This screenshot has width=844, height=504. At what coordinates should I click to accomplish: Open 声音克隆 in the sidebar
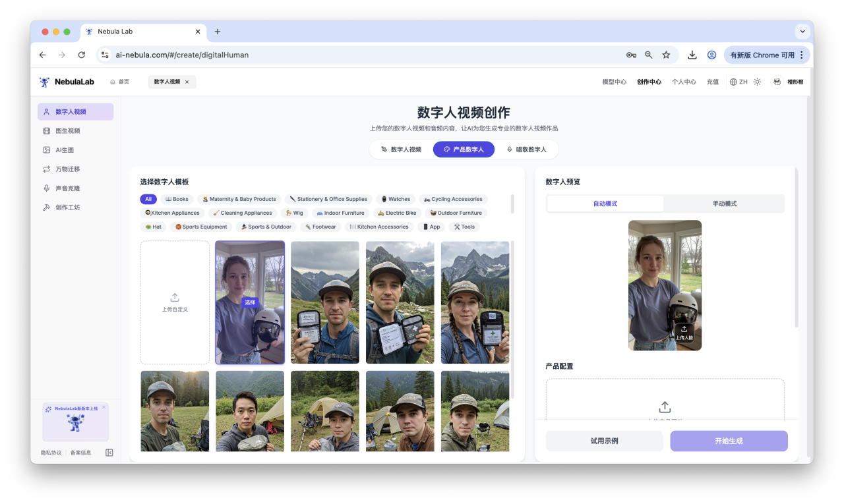67,188
